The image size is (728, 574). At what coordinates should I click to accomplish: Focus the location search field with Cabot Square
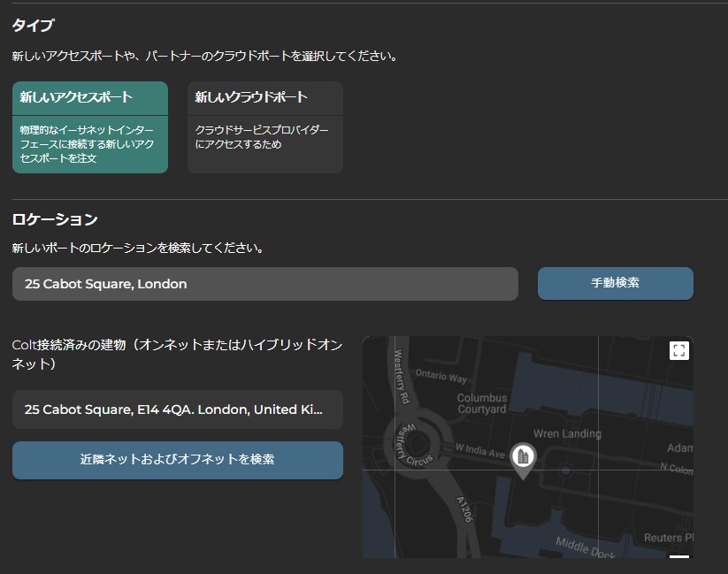pos(264,284)
